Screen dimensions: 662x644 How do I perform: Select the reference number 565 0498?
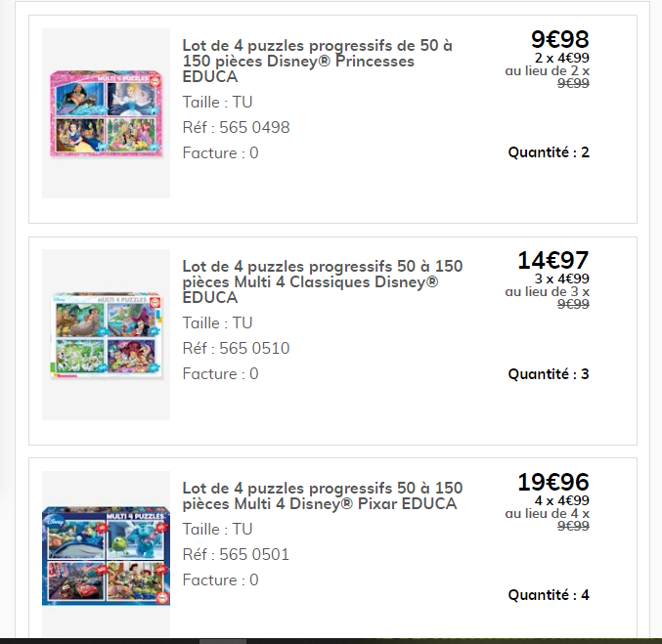(x=236, y=127)
